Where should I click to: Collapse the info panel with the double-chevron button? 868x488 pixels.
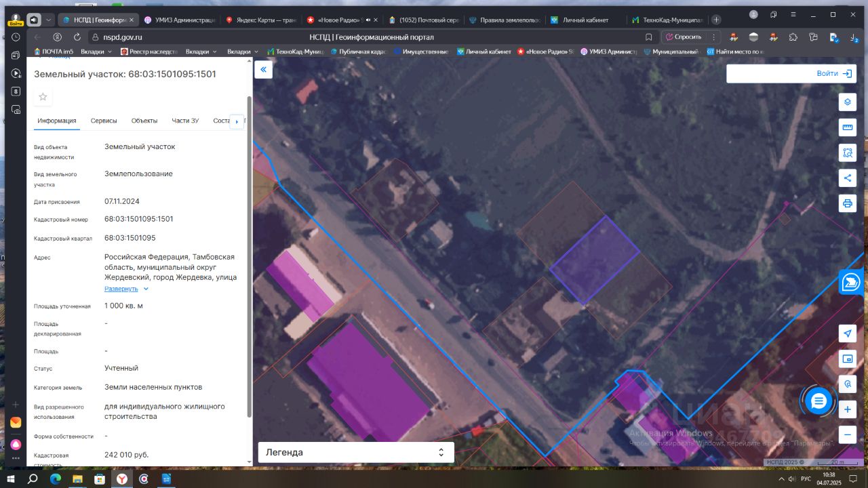click(x=263, y=69)
